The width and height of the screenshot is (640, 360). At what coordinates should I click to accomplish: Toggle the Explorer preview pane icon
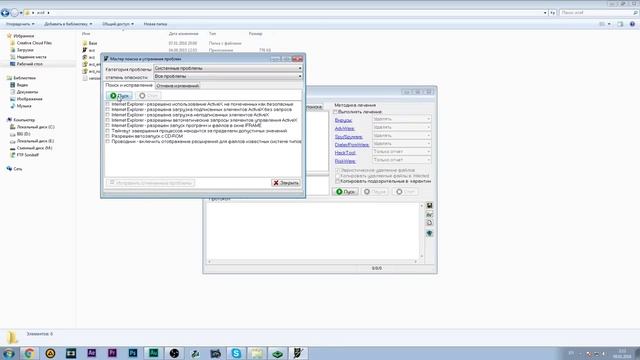pos(620,24)
